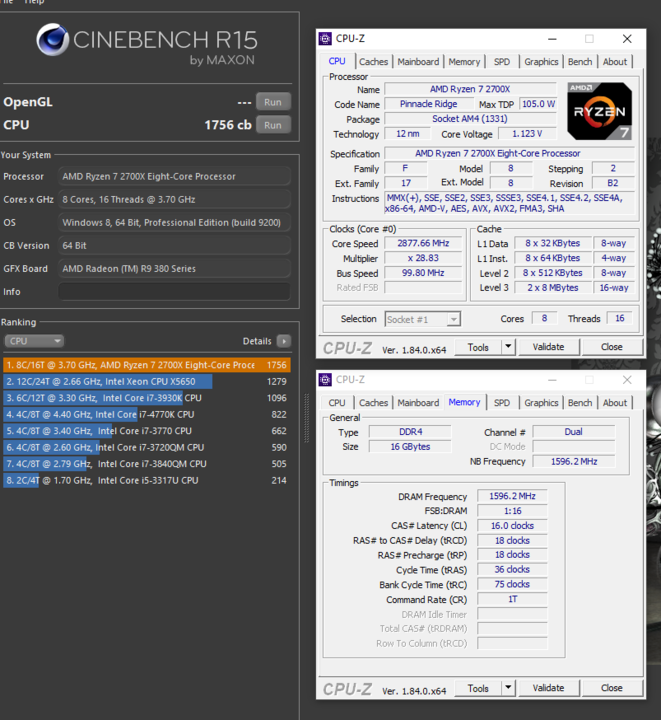Run the CPU benchmark
661x720 pixels.
click(273, 125)
